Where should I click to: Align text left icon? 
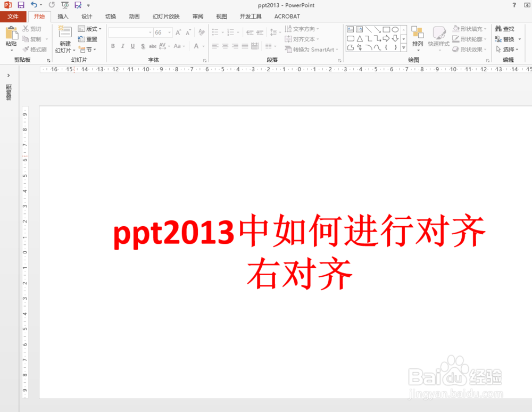215,46
